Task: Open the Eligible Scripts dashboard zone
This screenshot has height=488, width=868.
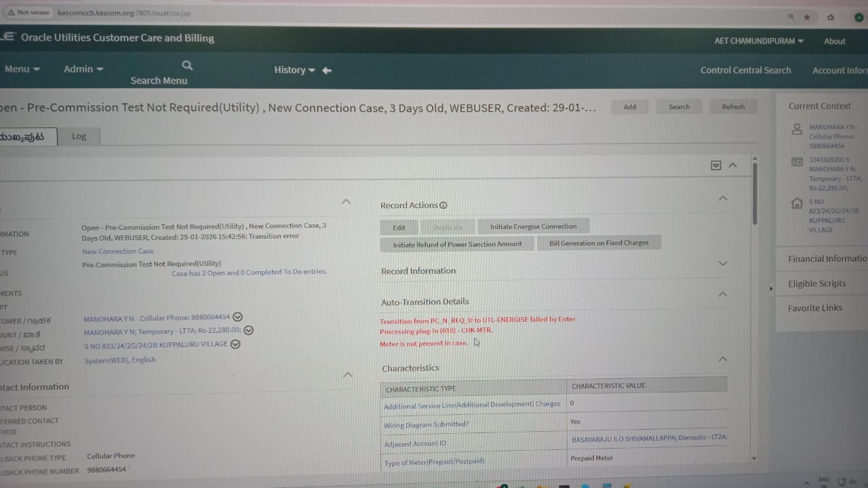Action: click(816, 283)
